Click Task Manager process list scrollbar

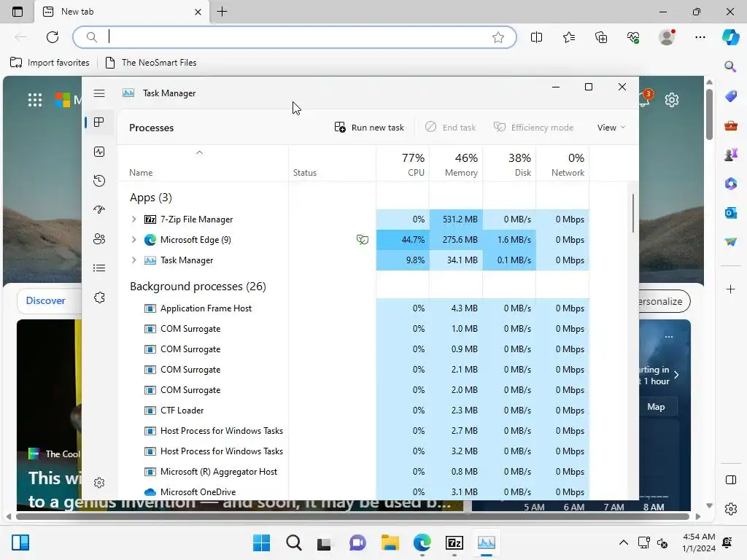[x=632, y=214]
